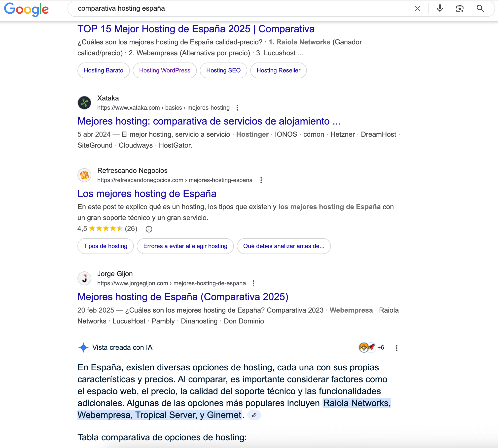The width and height of the screenshot is (498, 448).
Task: Select the Hosting WordPress chip
Action: (165, 70)
